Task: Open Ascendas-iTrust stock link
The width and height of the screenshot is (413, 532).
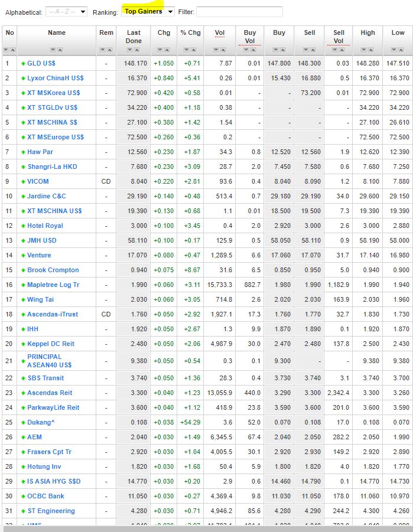Action: tap(53, 314)
